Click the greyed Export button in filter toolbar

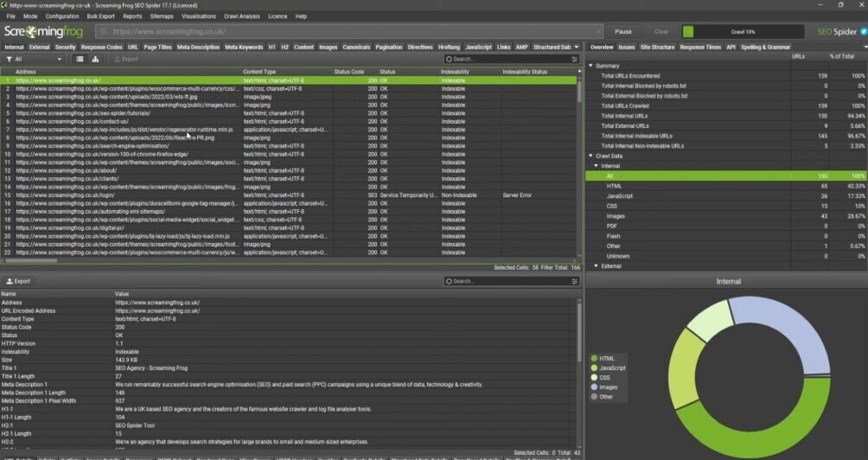(125, 60)
